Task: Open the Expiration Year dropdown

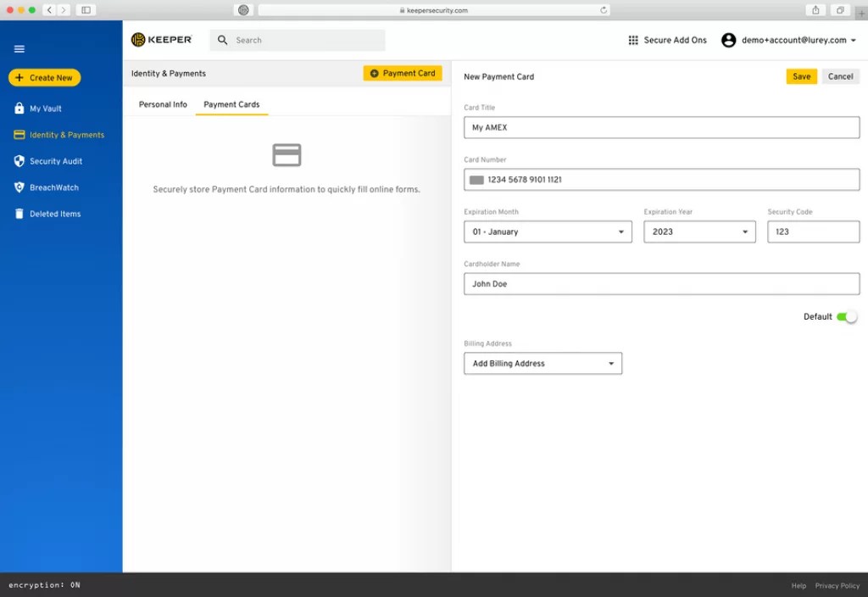Action: click(x=699, y=232)
